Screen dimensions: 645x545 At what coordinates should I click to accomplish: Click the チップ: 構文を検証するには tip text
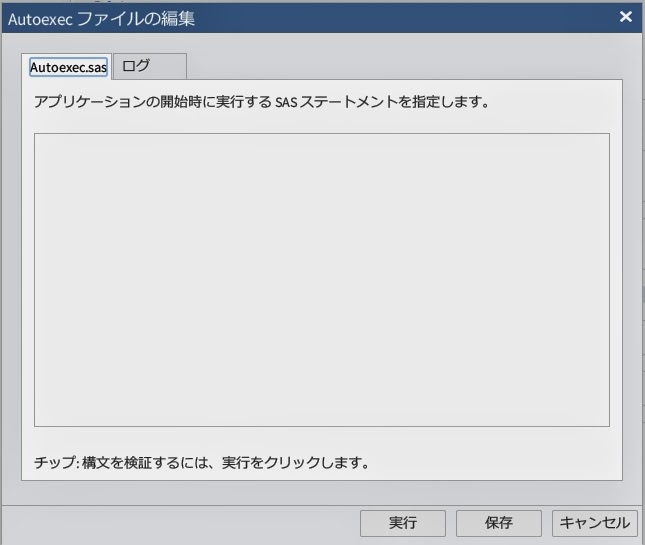[x=202, y=463]
